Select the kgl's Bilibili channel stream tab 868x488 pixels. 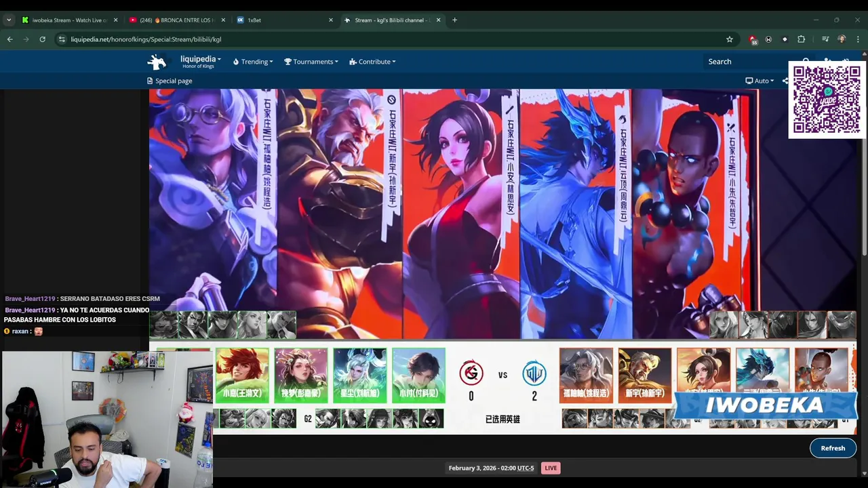tap(392, 20)
